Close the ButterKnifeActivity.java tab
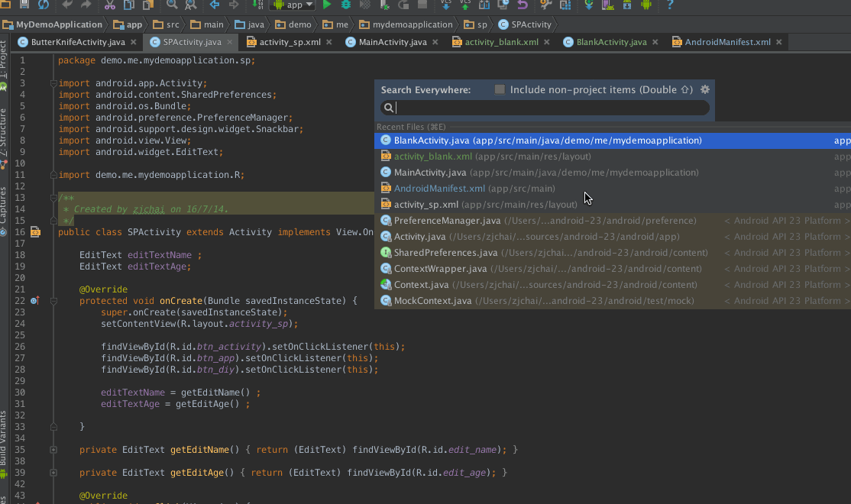Image resolution: width=851 pixels, height=504 pixels. pyautogui.click(x=134, y=42)
